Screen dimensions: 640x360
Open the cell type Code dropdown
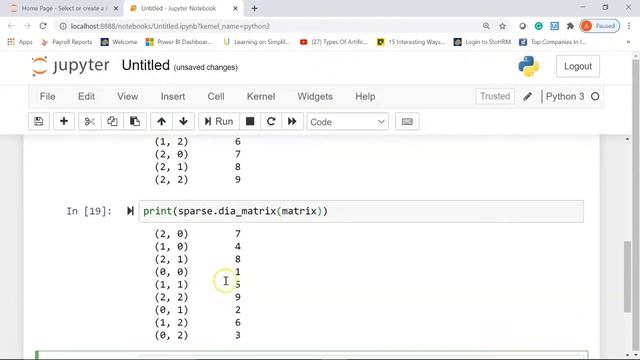click(347, 122)
